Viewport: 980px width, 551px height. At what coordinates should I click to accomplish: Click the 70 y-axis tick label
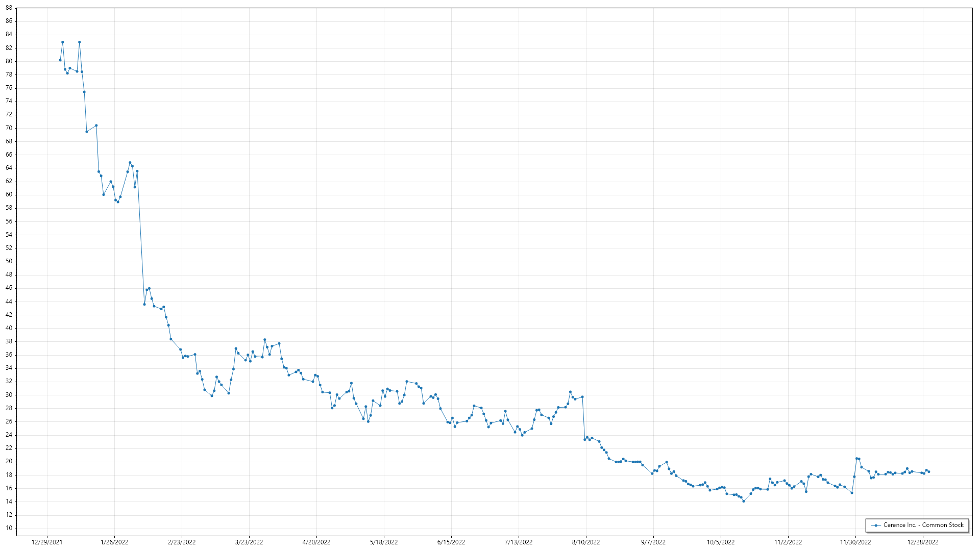(9, 128)
